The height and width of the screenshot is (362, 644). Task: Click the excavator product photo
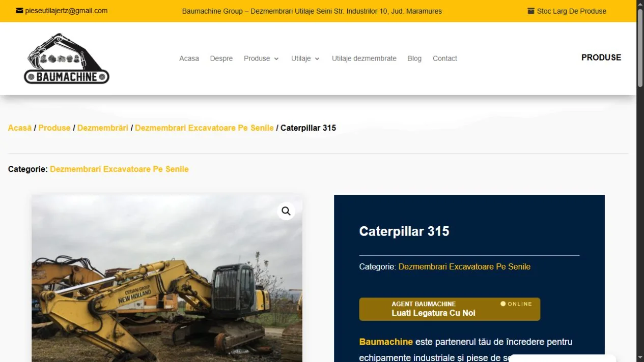point(167,279)
